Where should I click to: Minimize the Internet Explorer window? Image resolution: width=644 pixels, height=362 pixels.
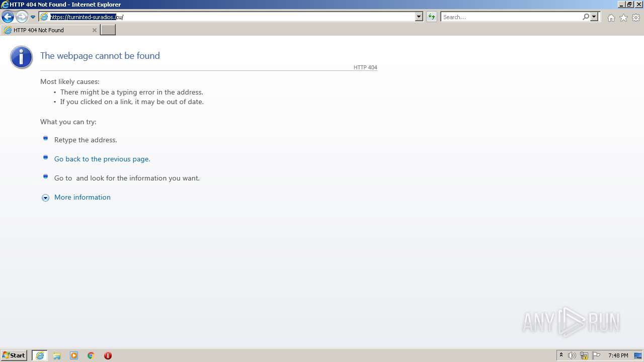point(621,5)
